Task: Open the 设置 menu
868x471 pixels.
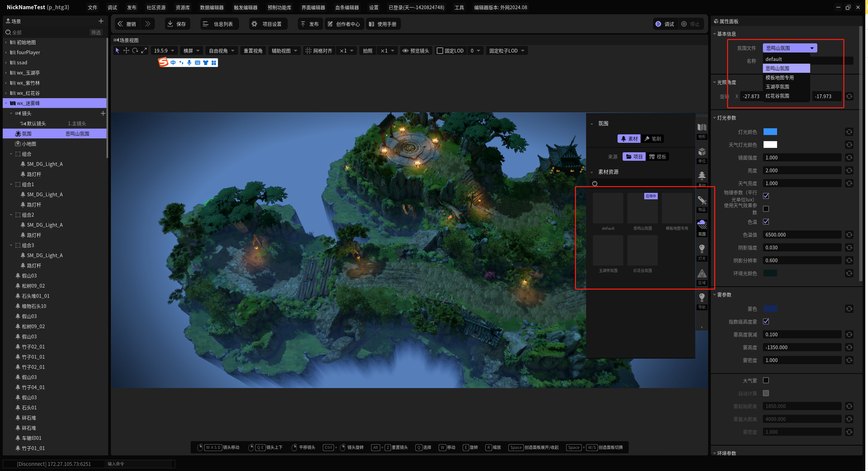Action: pyautogui.click(x=374, y=7)
